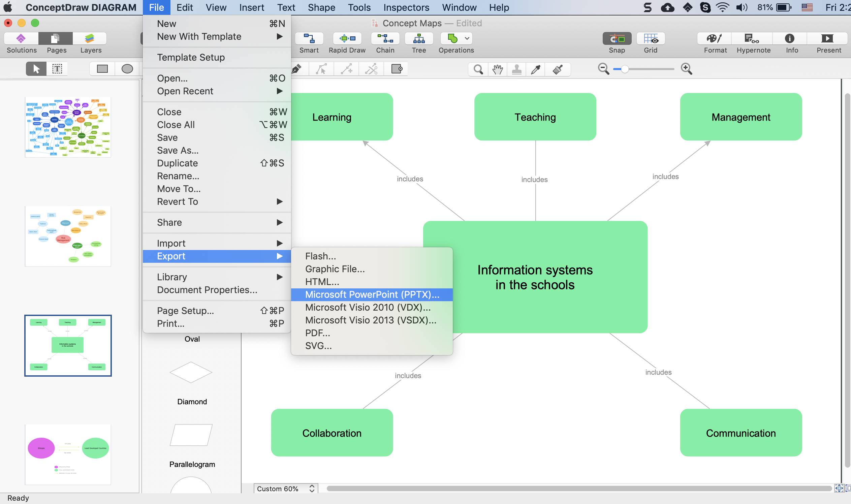The image size is (851, 504).
Task: Click Document Properties menu entry
Action: (x=207, y=290)
